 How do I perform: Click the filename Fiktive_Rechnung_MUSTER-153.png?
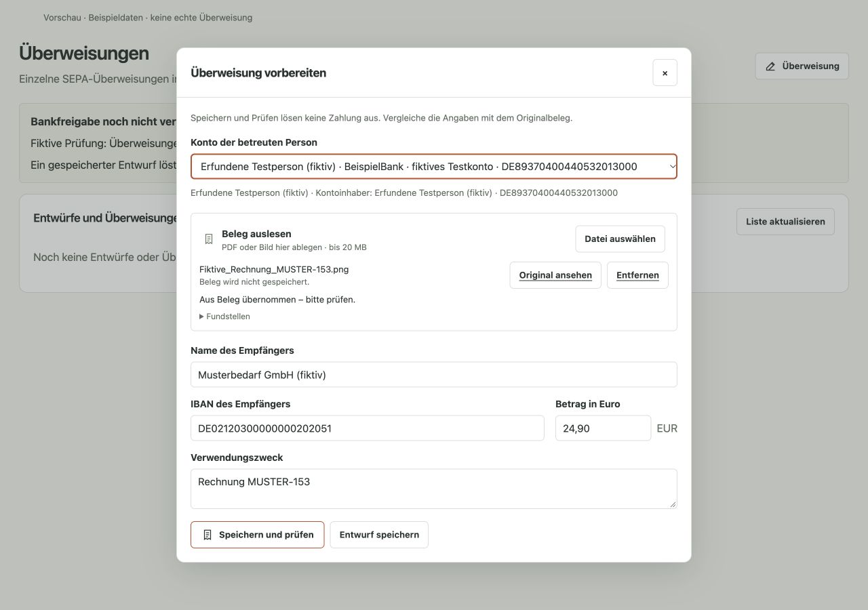274,269
